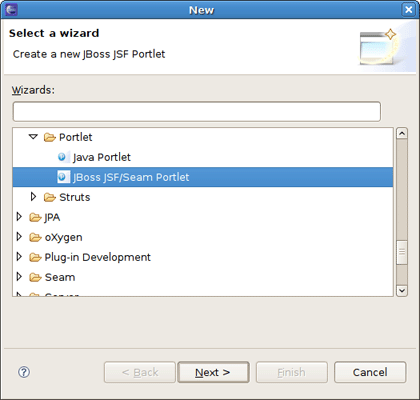Viewport: 420px width, 400px height.
Task: Click the Cancel button
Action: pyautogui.click(x=370, y=372)
